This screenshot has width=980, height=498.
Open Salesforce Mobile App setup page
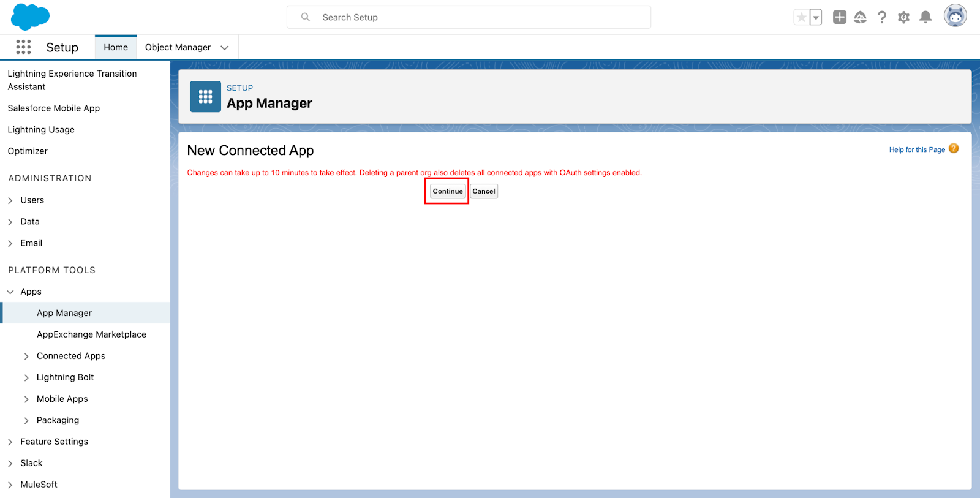(x=54, y=108)
